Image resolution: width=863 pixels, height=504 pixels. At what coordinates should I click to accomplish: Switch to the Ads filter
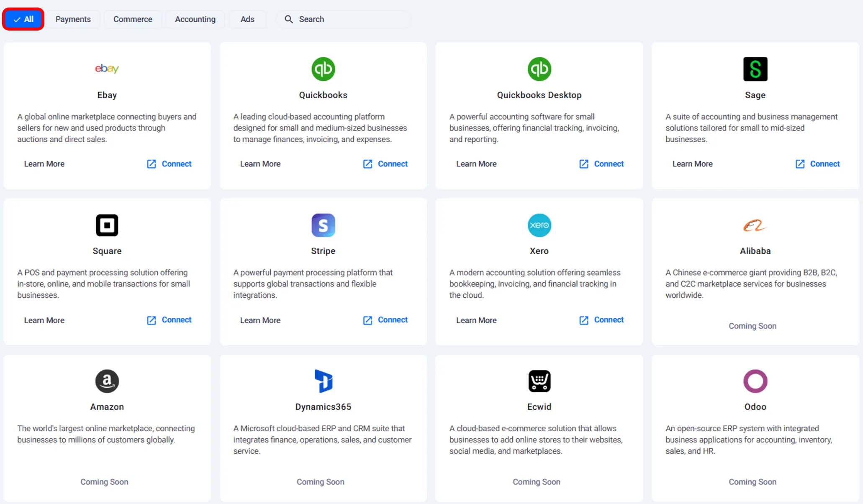tap(247, 19)
